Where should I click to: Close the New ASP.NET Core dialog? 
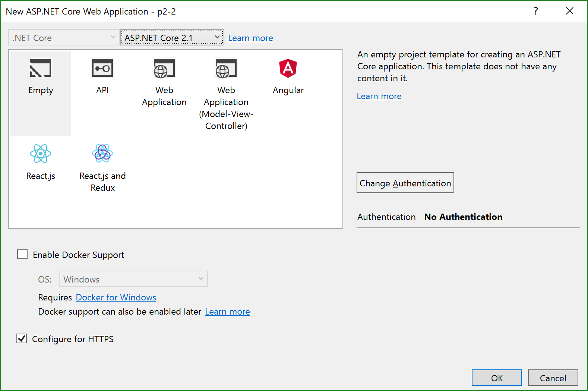click(570, 11)
